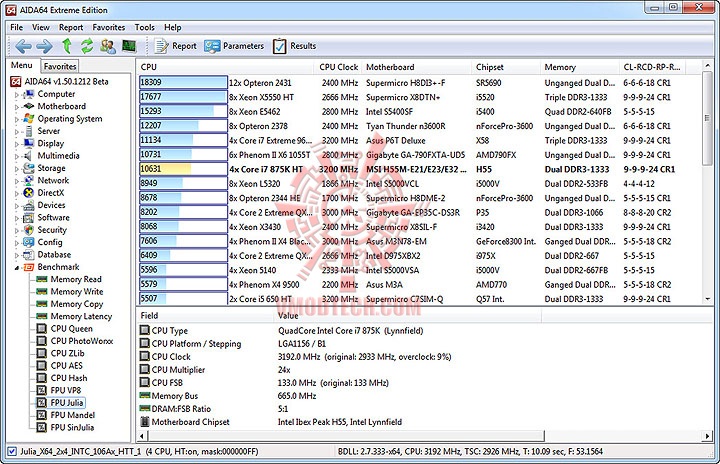720x464 pixels.
Task: Expand the Network tree node
Action: click(x=17, y=181)
